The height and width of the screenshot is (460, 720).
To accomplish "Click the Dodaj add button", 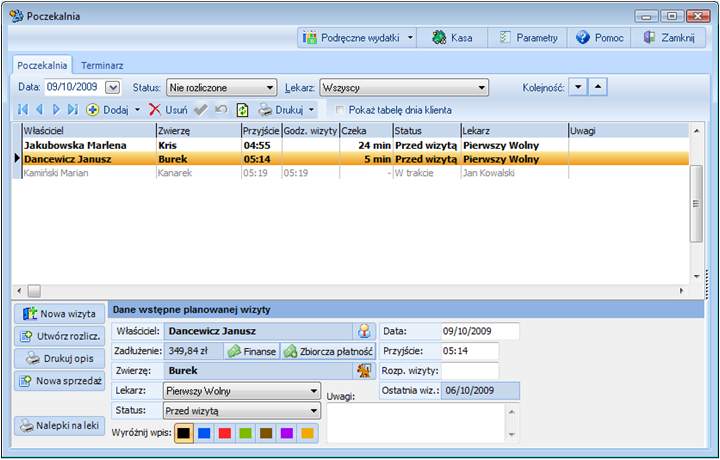I will click(x=107, y=110).
